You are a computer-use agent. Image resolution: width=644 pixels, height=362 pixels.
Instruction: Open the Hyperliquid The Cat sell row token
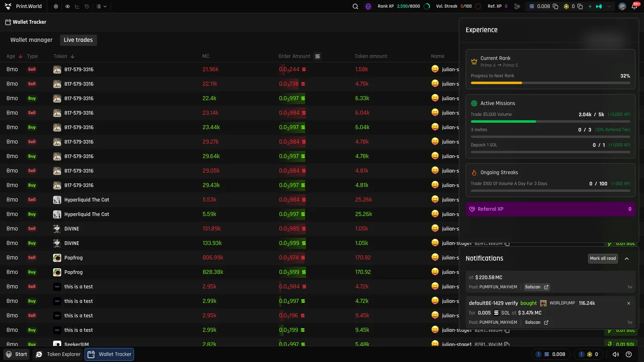[87, 200]
